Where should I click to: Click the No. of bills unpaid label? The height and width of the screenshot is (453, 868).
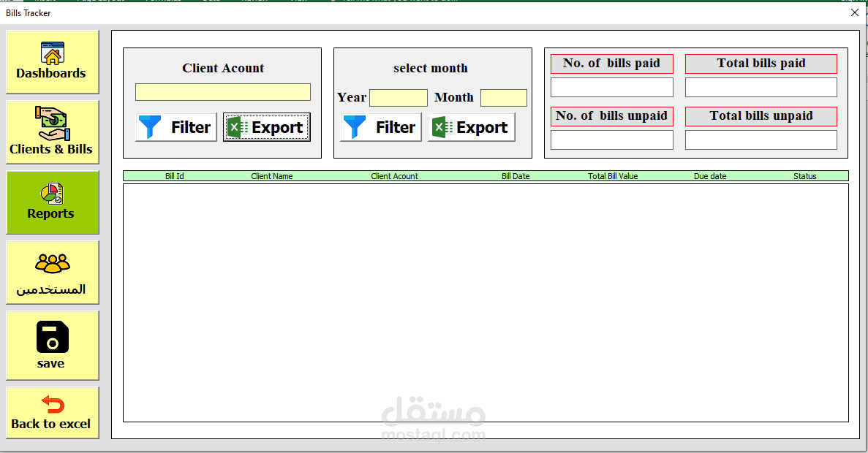coord(612,116)
